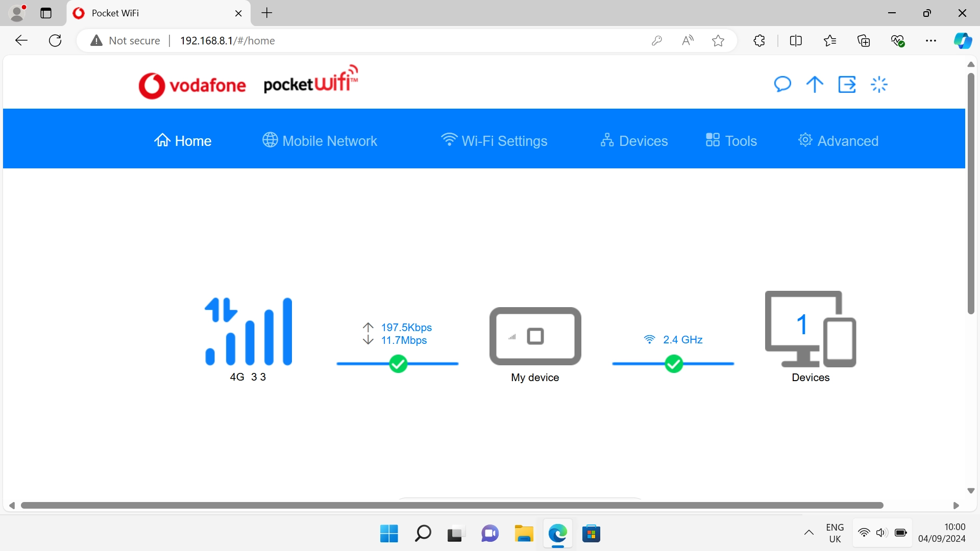Image resolution: width=980 pixels, height=551 pixels.
Task: Click the checkmark on the 2.4 GHz link
Action: 673,363
